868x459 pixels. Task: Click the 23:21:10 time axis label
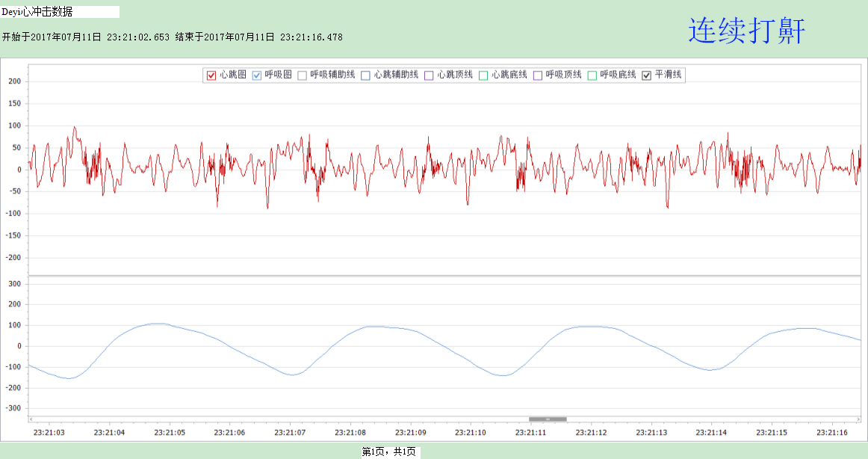(x=469, y=433)
